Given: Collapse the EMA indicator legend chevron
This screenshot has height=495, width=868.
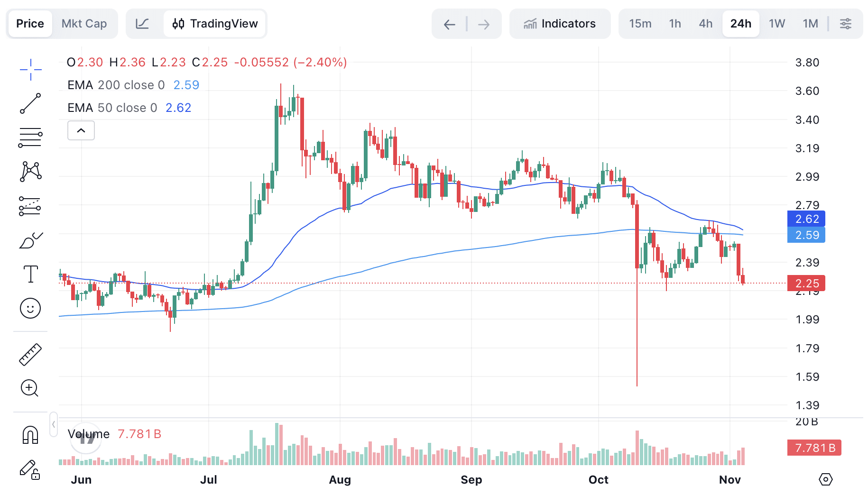Looking at the screenshot, I should coord(81,130).
